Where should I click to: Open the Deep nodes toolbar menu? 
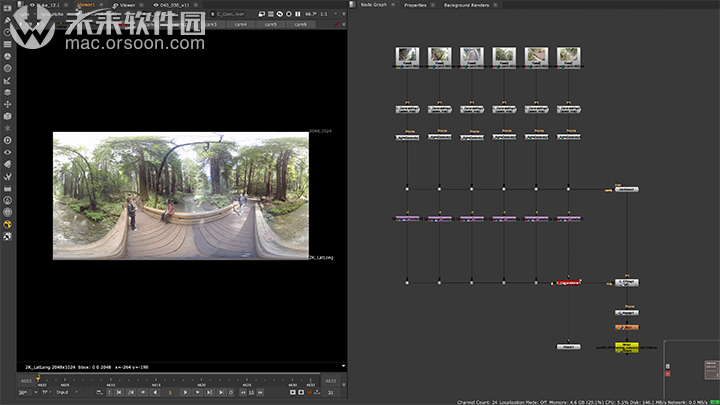pyautogui.click(x=7, y=140)
